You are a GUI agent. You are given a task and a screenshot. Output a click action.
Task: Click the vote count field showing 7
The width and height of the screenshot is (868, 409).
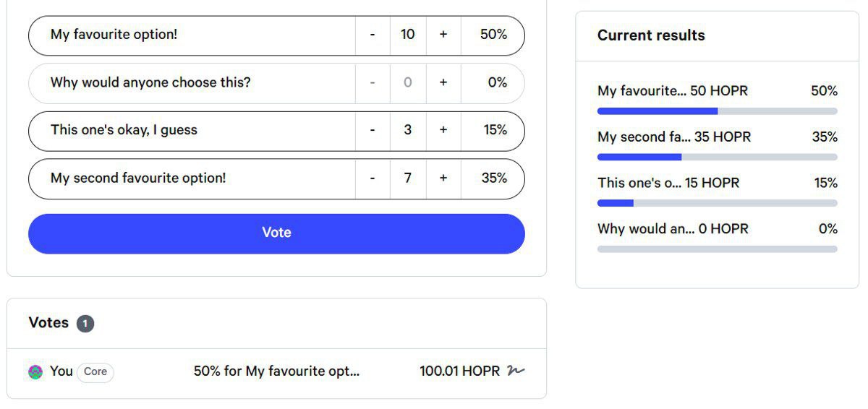coord(408,178)
